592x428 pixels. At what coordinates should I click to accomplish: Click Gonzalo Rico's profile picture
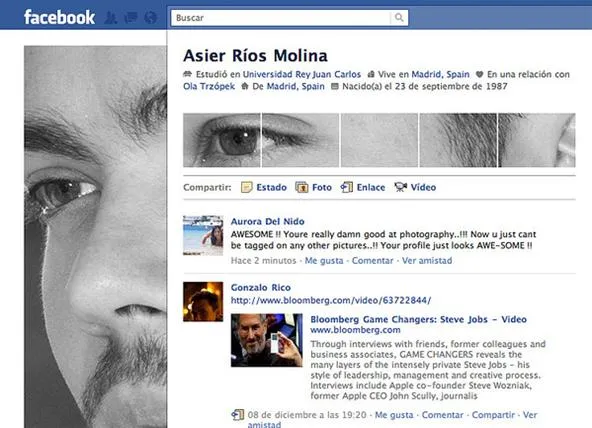point(203,302)
